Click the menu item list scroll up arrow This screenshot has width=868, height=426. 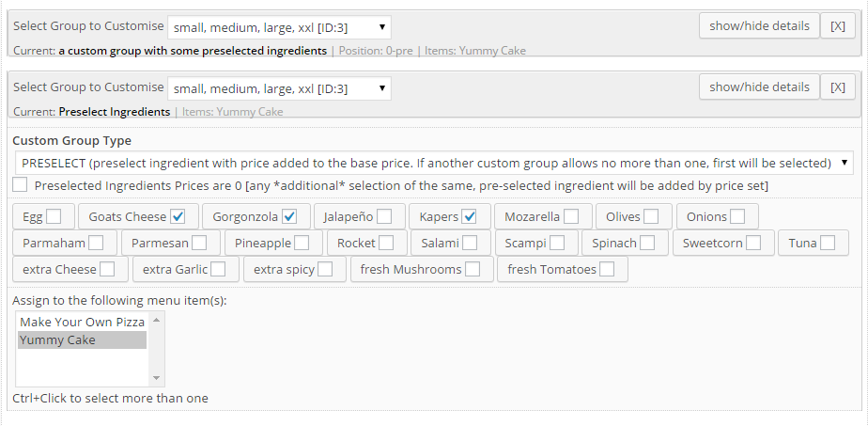coord(156,320)
